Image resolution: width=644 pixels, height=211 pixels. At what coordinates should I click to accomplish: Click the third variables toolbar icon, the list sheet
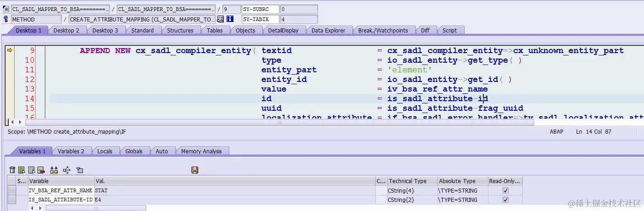tap(32, 170)
